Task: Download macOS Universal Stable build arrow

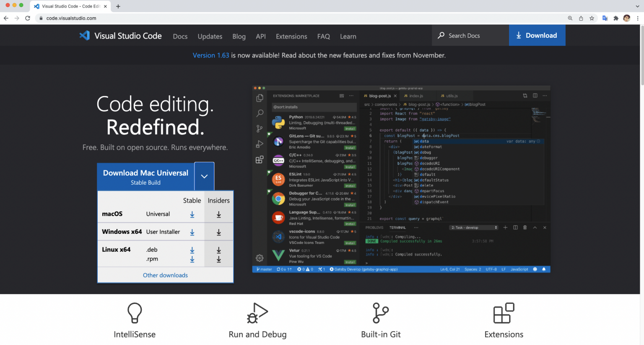Action: [192, 214]
